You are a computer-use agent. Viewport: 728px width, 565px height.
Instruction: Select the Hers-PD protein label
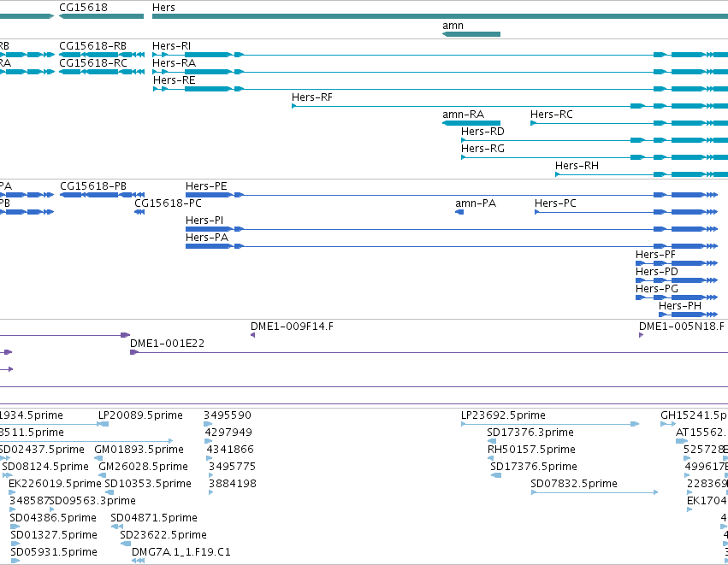coord(656,273)
